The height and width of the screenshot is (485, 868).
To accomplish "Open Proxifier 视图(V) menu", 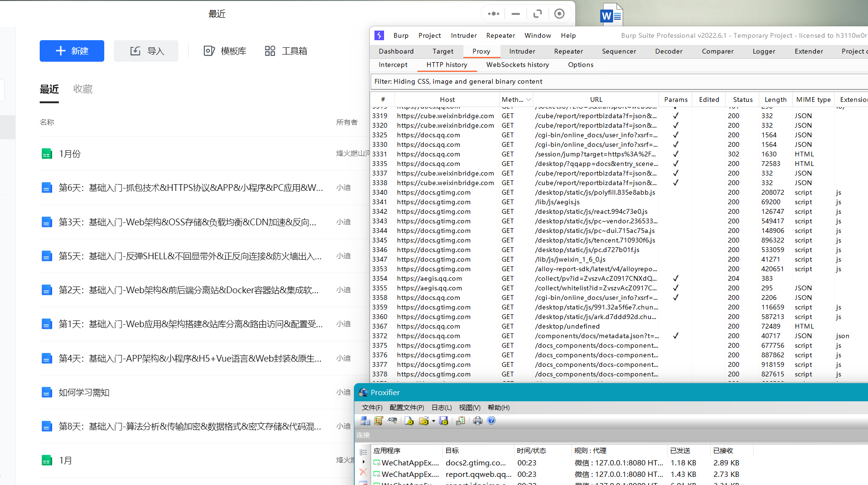I will point(469,408).
